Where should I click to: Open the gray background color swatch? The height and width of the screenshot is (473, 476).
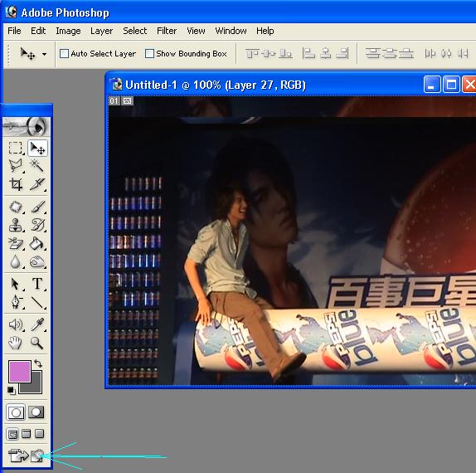tap(36, 387)
